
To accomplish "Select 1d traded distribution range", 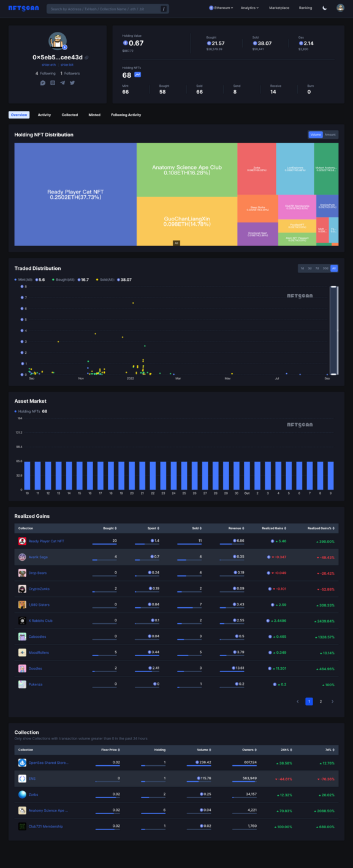I will coord(302,268).
